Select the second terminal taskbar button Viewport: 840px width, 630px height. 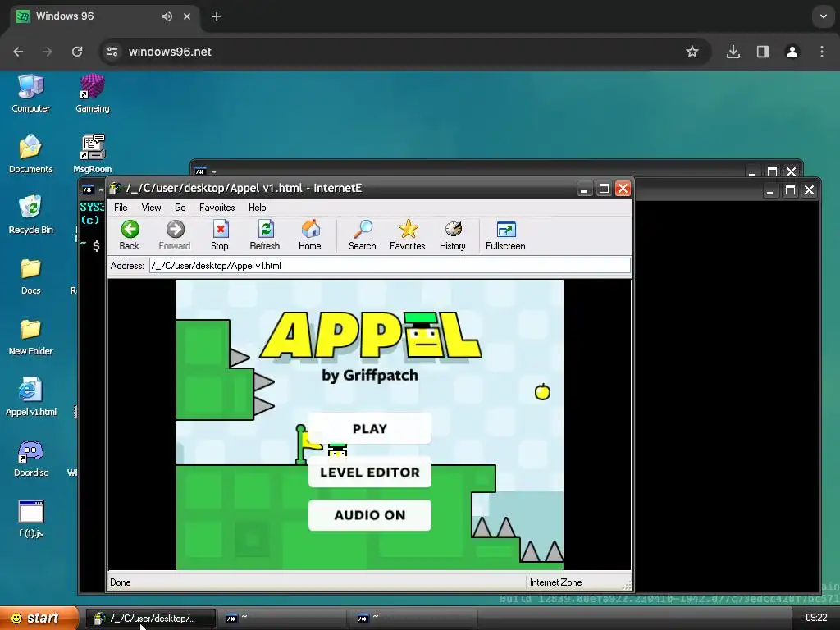click(x=413, y=619)
